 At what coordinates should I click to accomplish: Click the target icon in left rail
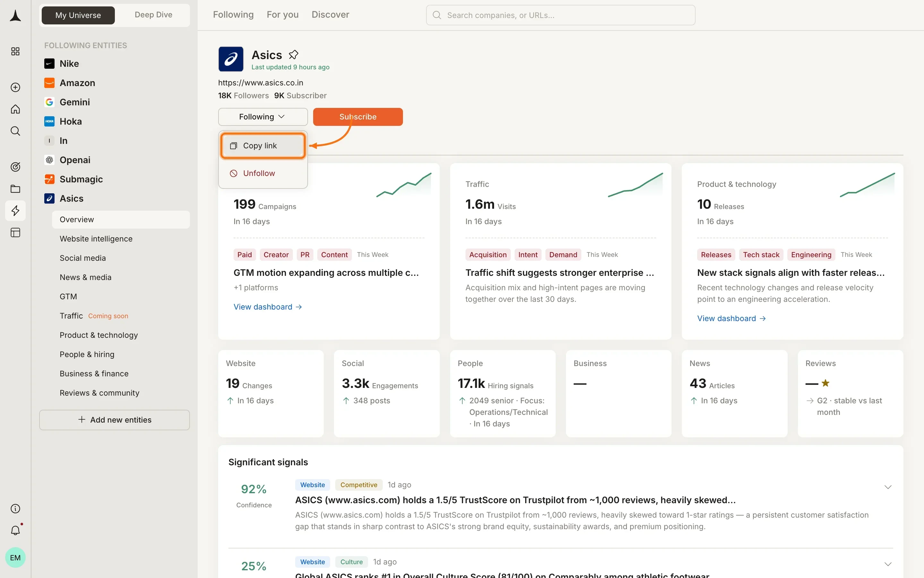15,167
